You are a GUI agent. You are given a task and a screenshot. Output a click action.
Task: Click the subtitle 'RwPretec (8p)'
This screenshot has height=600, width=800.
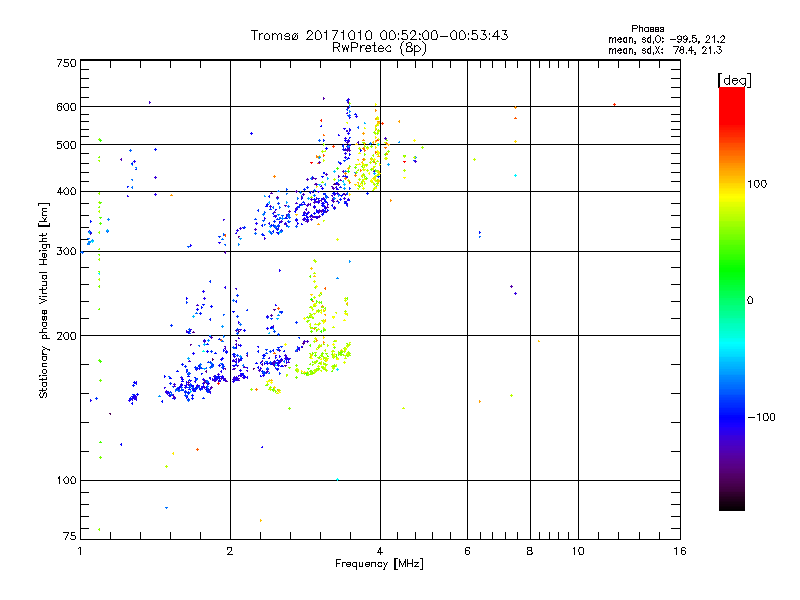click(379, 48)
